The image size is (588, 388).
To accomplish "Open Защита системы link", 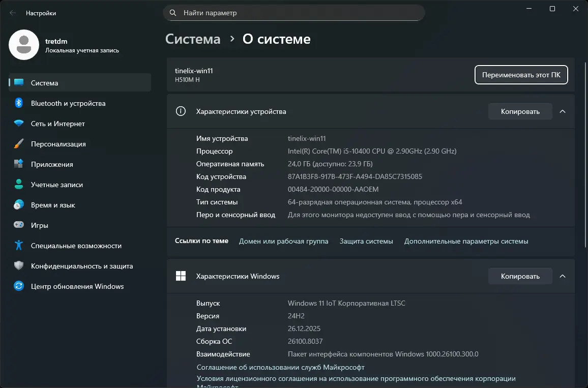I will click(x=366, y=241).
